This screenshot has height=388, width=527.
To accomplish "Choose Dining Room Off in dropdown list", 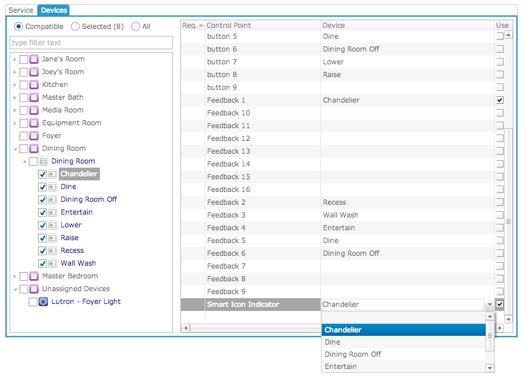I will pos(403,354).
